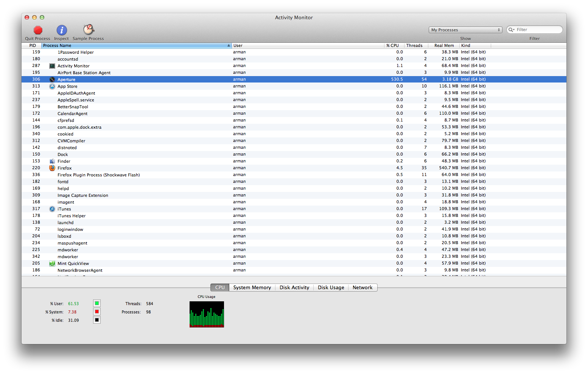Click the Sample Process label
Viewport: 588px width, 374px height.
click(88, 39)
